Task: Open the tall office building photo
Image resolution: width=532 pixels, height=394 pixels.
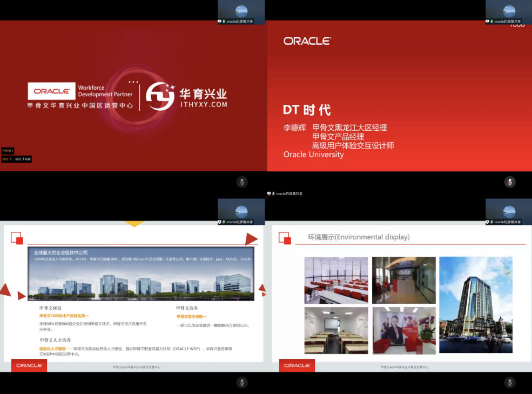Action: point(475,305)
